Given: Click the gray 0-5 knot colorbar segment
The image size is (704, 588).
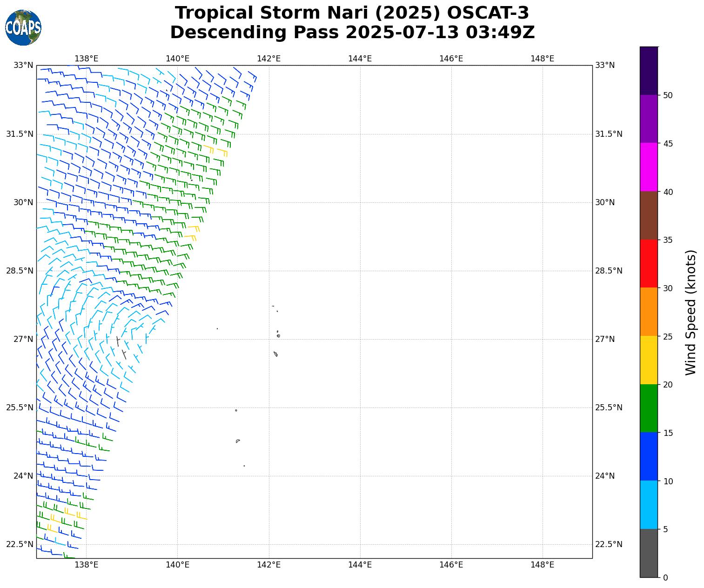Looking at the screenshot, I should pyautogui.click(x=649, y=553).
